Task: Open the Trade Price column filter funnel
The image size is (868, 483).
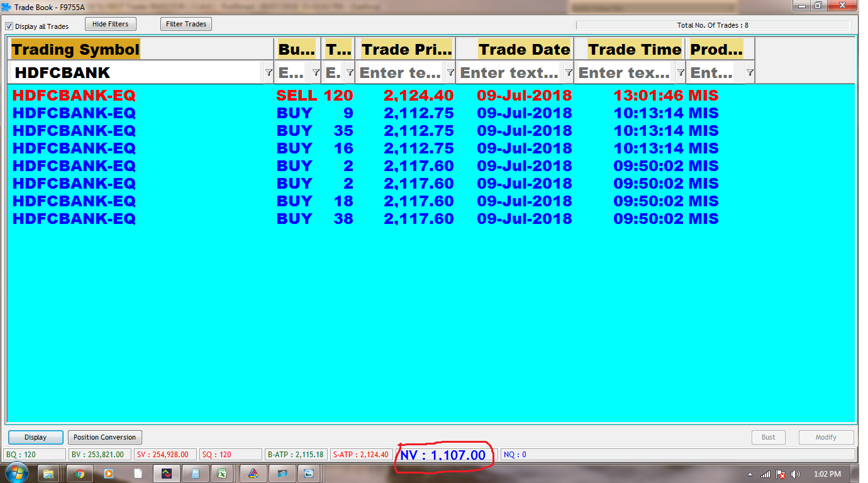Action: click(x=450, y=73)
